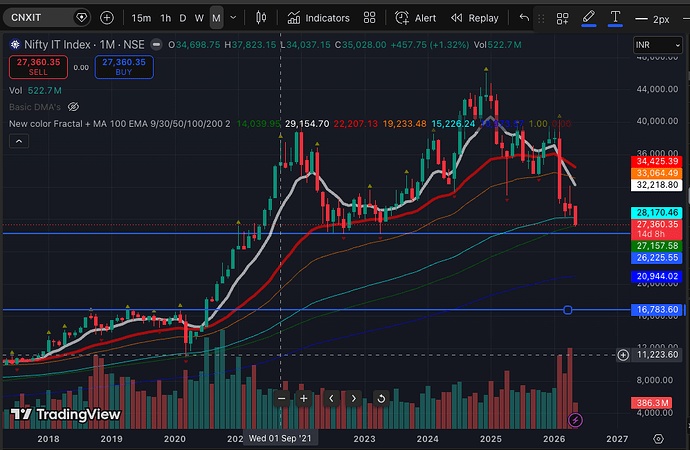Image resolution: width=690 pixels, height=450 pixels.
Task: Open the candlestick chart style menu
Action: [261, 18]
